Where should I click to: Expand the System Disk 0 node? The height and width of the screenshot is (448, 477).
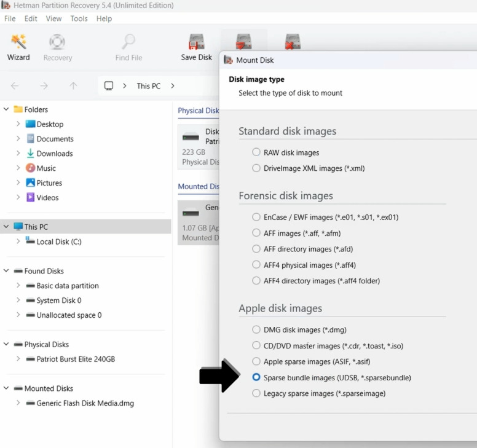[x=18, y=300]
